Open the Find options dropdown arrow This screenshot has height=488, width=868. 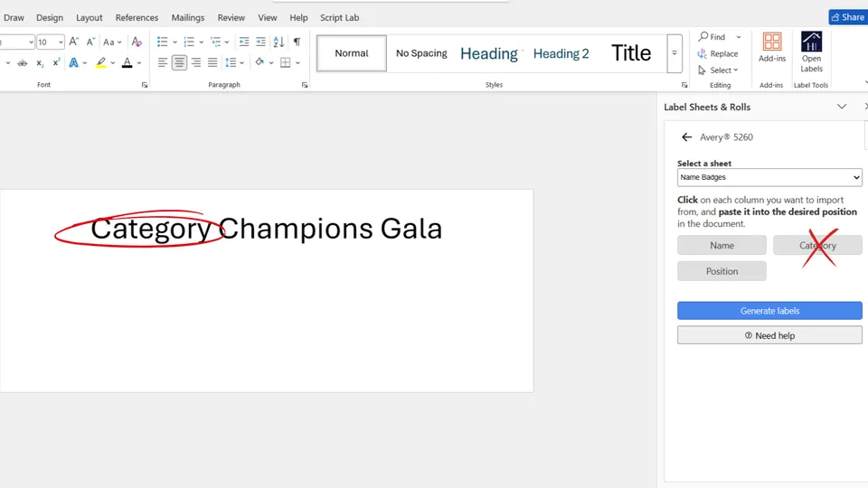pos(739,37)
